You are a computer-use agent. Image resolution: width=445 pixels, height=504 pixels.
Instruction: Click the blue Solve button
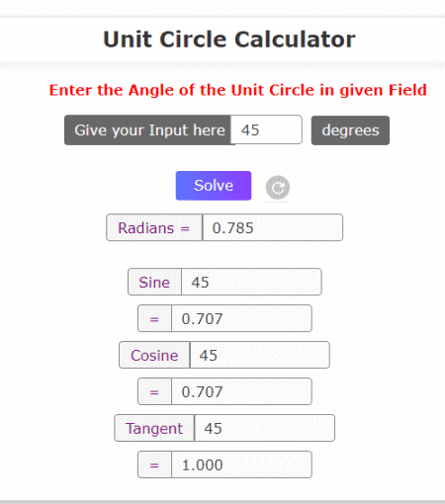click(214, 186)
